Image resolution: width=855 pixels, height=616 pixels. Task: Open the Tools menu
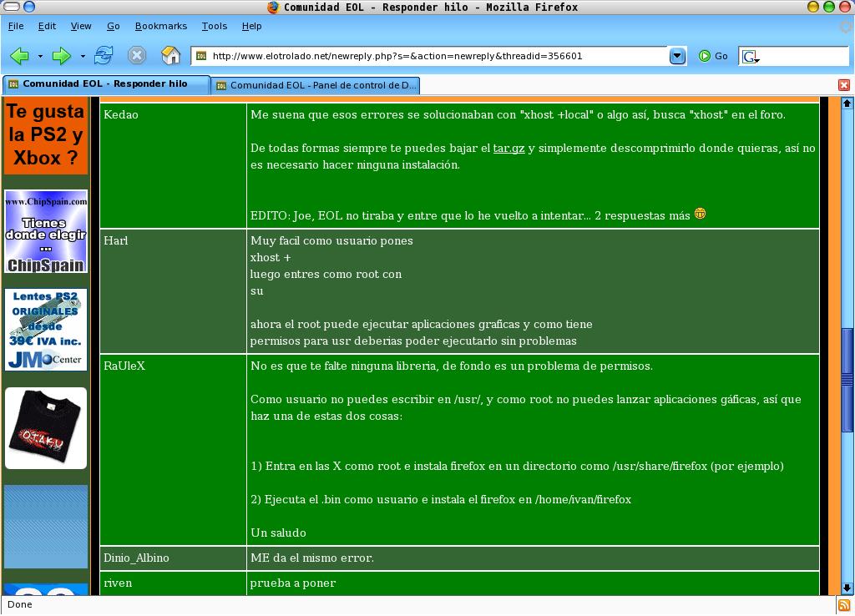pos(215,26)
